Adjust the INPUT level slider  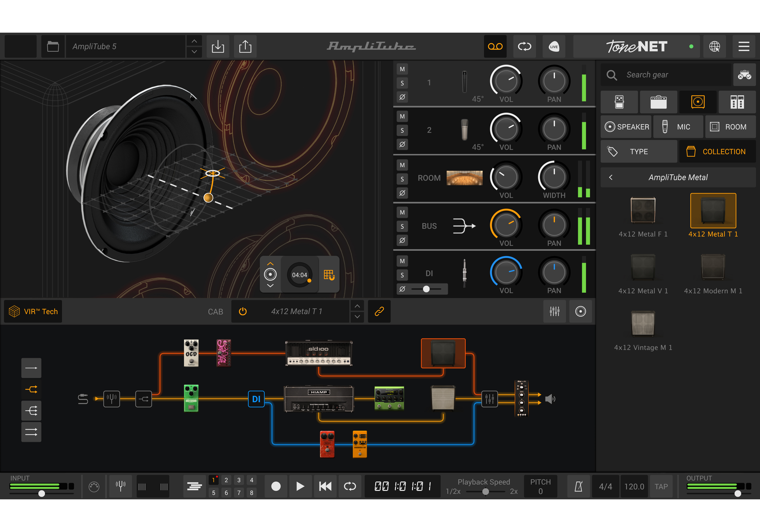(42, 494)
